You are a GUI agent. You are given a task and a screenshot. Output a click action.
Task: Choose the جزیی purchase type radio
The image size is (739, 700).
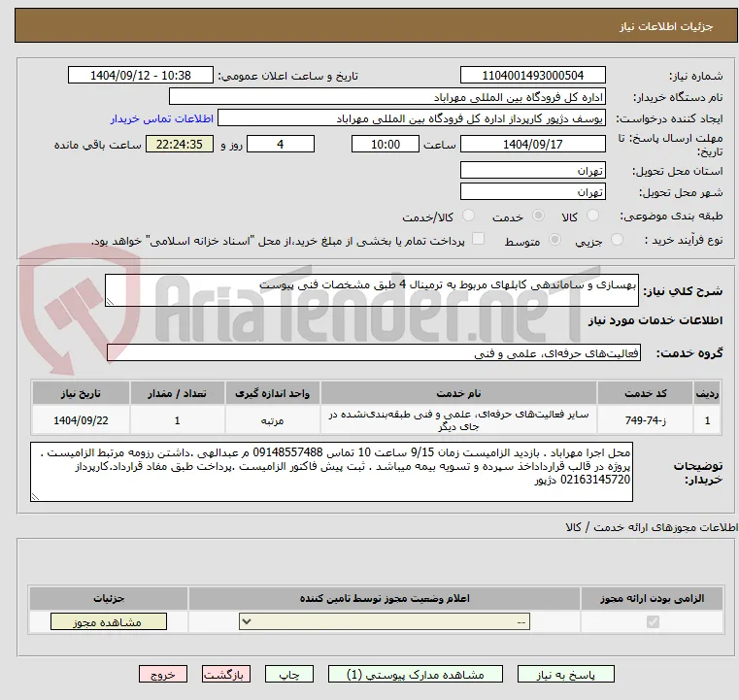617,240
